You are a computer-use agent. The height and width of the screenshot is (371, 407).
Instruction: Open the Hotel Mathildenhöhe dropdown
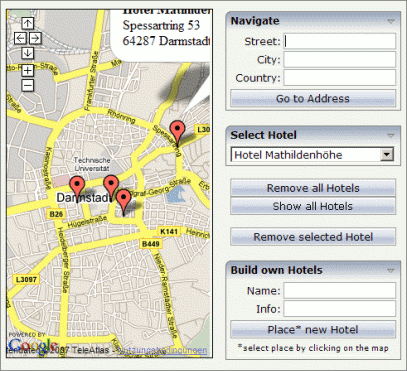click(387, 155)
